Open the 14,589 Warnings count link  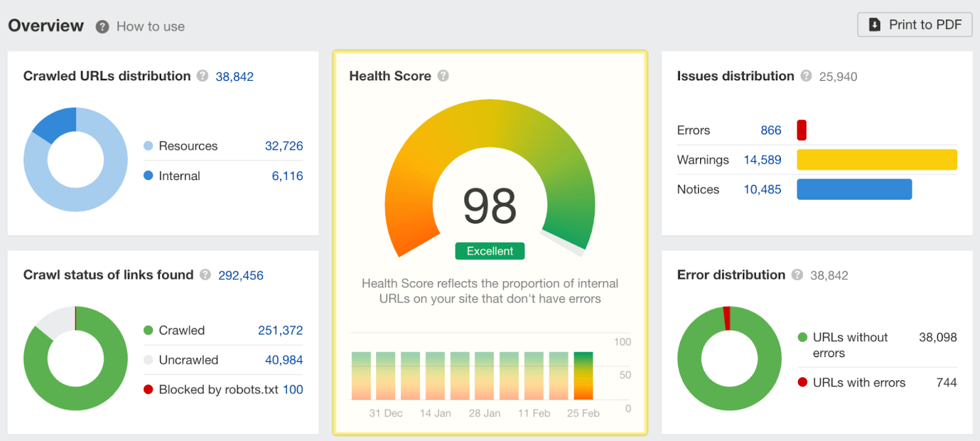[762, 160]
